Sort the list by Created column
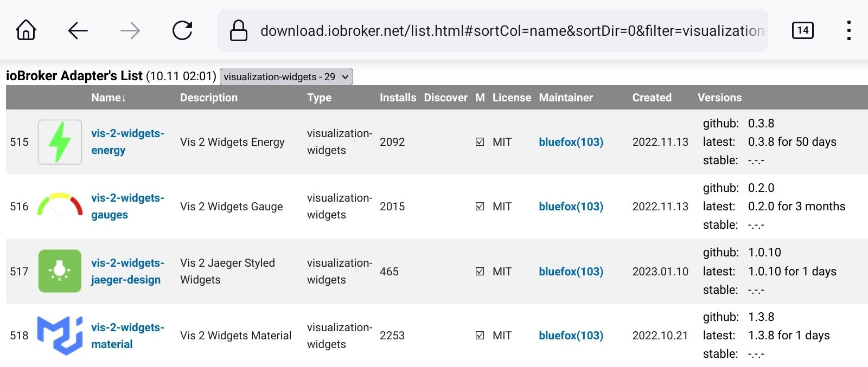This screenshot has width=868, height=367. pos(652,98)
